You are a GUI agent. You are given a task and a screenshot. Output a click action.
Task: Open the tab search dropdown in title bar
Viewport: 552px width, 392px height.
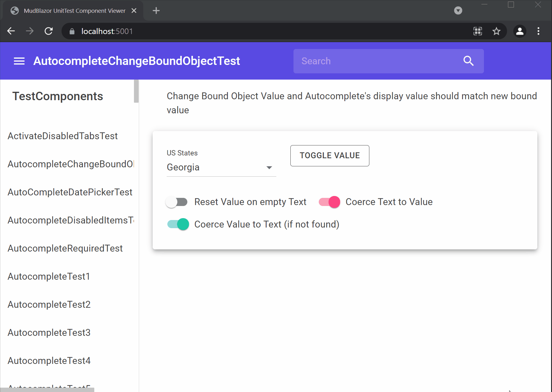(x=458, y=11)
